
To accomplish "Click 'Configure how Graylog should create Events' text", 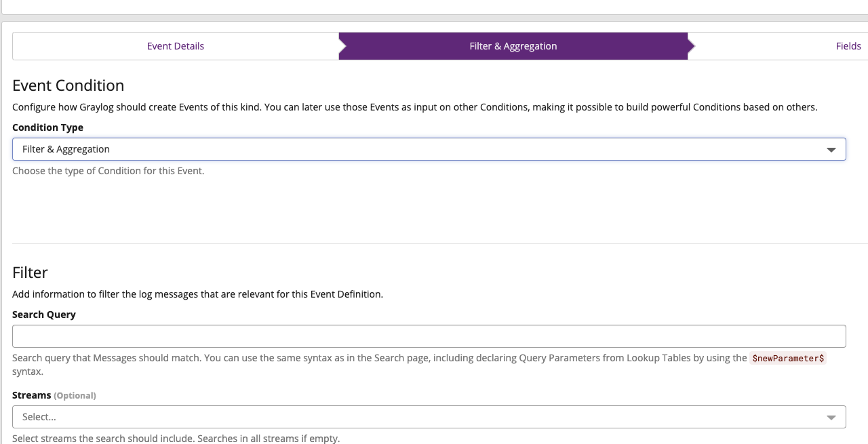I will 415,107.
